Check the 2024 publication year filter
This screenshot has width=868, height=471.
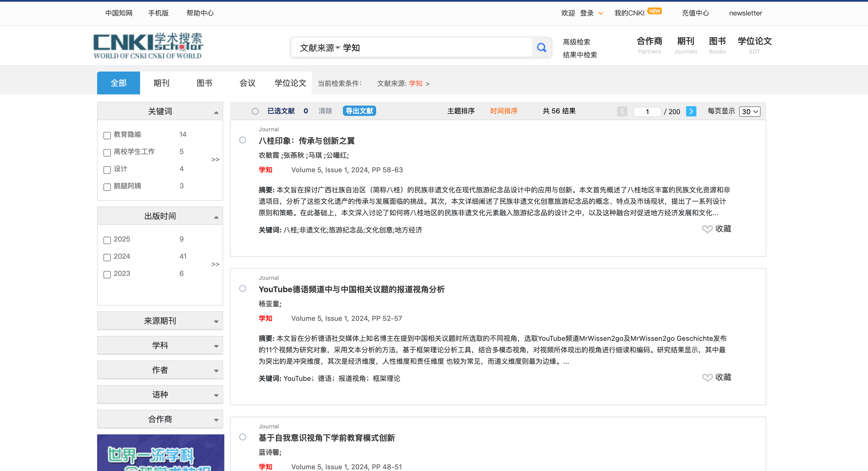point(107,258)
